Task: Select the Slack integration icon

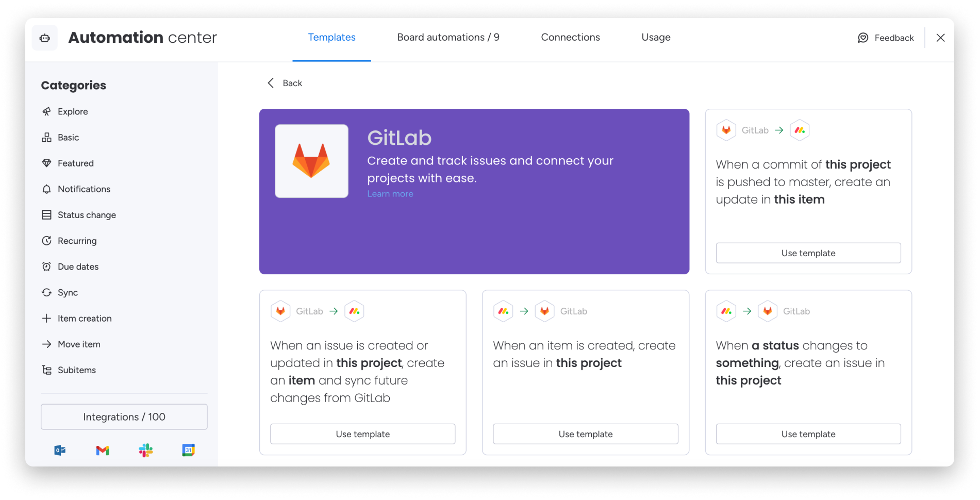Action: click(146, 450)
